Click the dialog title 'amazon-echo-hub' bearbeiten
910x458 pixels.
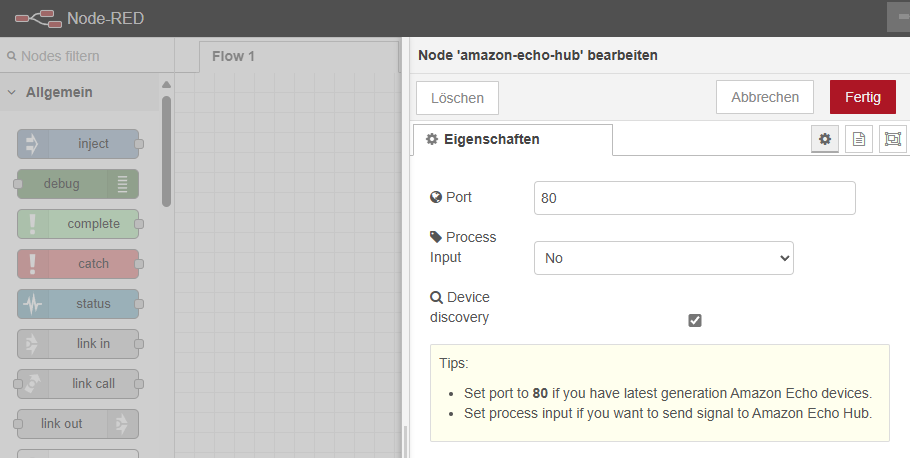(x=538, y=56)
